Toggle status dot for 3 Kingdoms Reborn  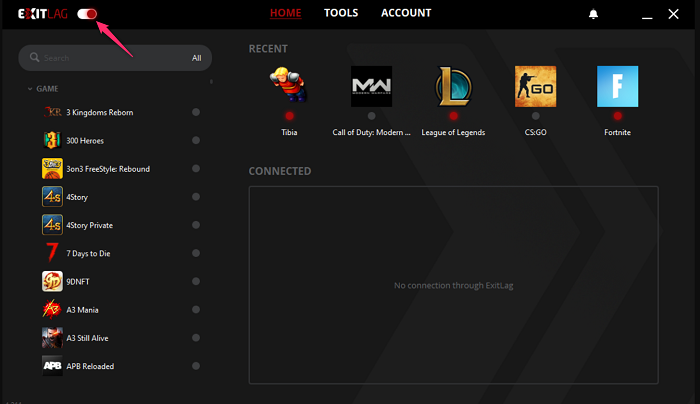196,112
